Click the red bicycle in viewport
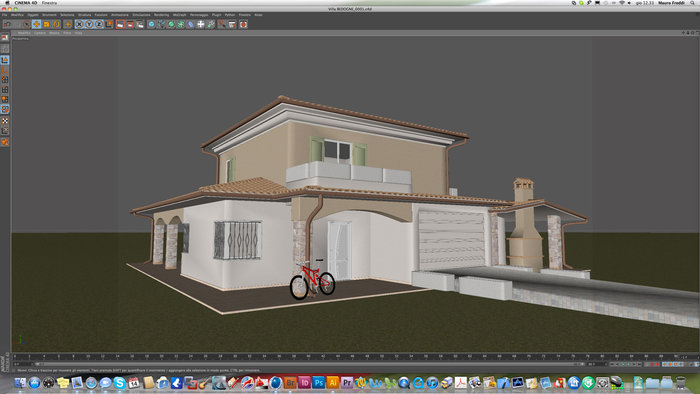700x394 pixels. pyautogui.click(x=312, y=280)
